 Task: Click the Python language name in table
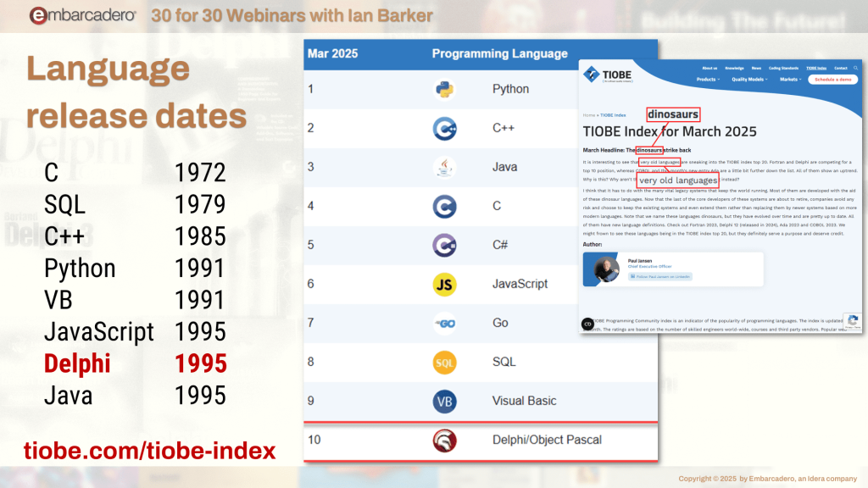pyautogui.click(x=510, y=89)
